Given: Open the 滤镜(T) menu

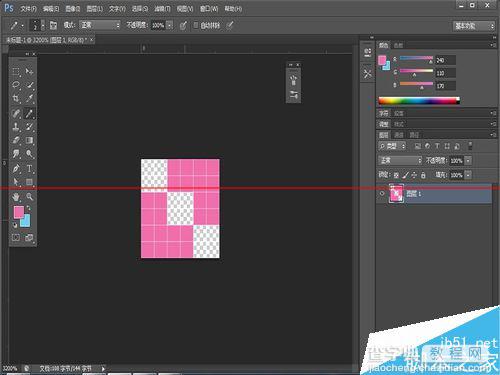Looking at the screenshot, I should coord(162,9).
